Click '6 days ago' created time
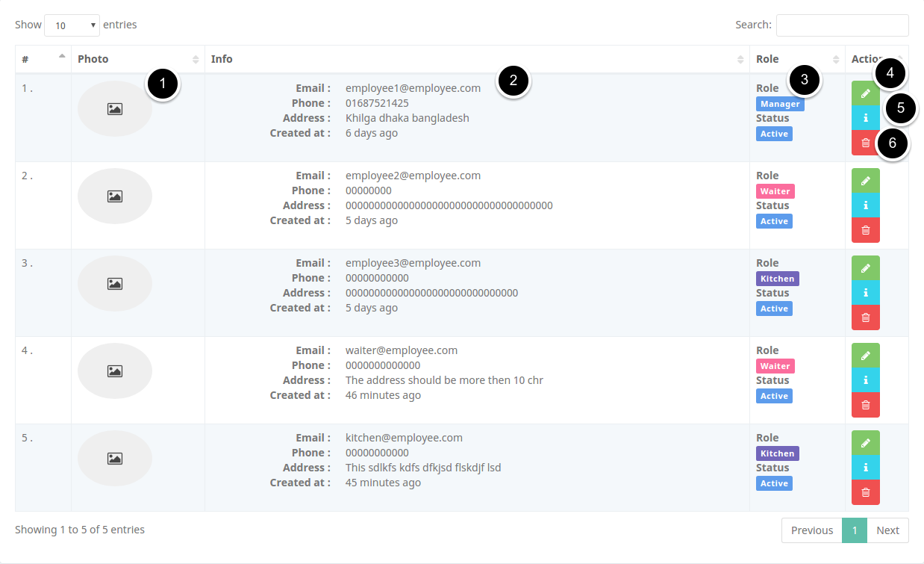 click(372, 133)
